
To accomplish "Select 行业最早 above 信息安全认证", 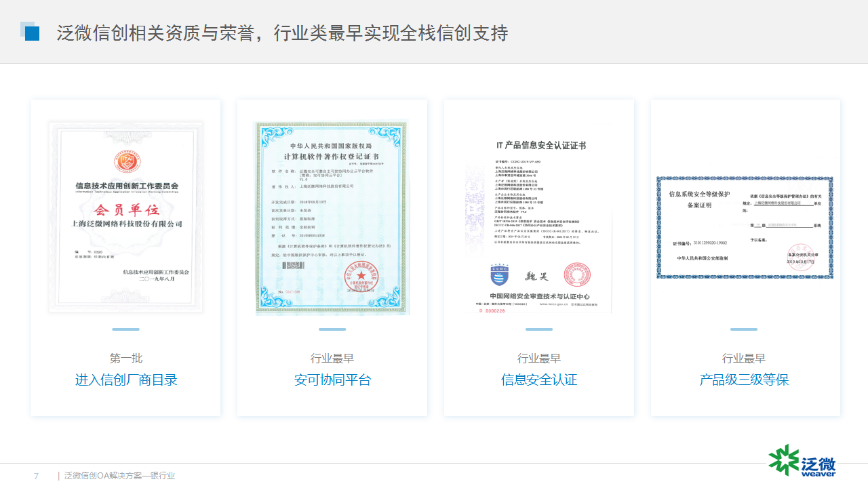I will point(539,358).
